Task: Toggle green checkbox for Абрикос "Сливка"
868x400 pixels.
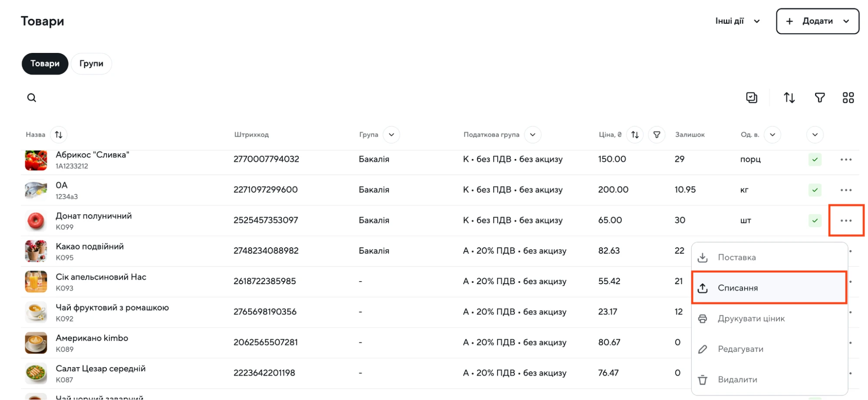Action: point(815,160)
